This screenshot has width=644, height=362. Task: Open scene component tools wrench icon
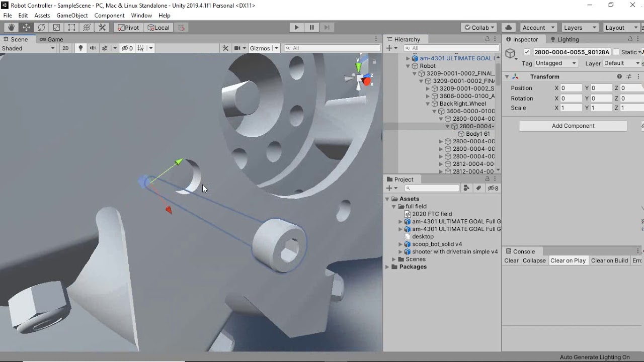(225, 48)
